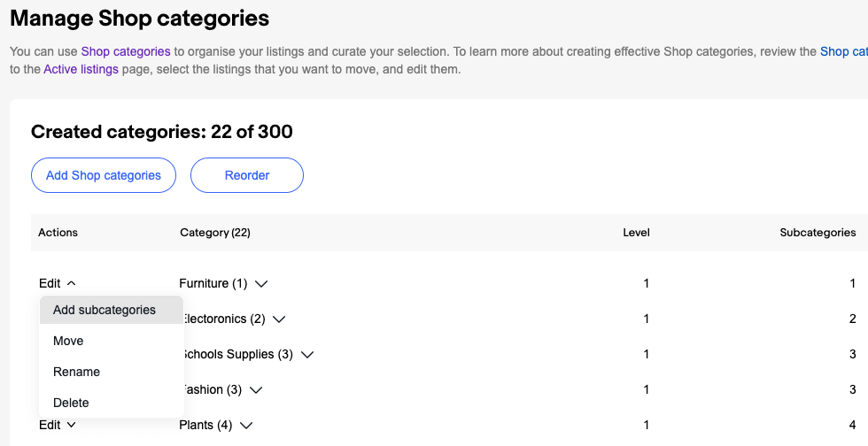Expand the Schools Supplies category chevron

[307, 355]
